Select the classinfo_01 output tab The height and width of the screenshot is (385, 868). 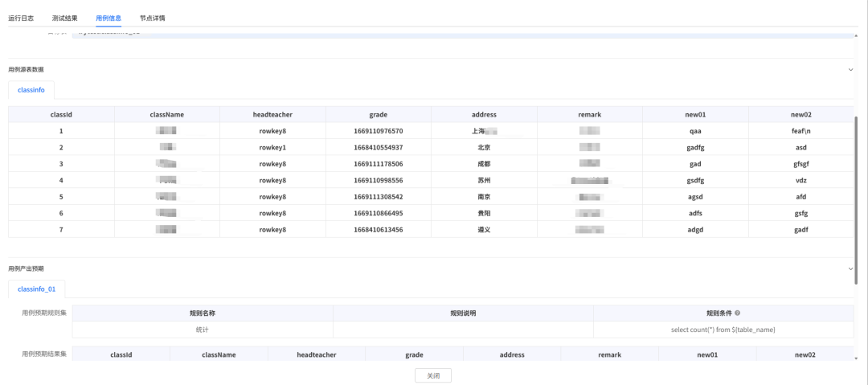(x=36, y=289)
